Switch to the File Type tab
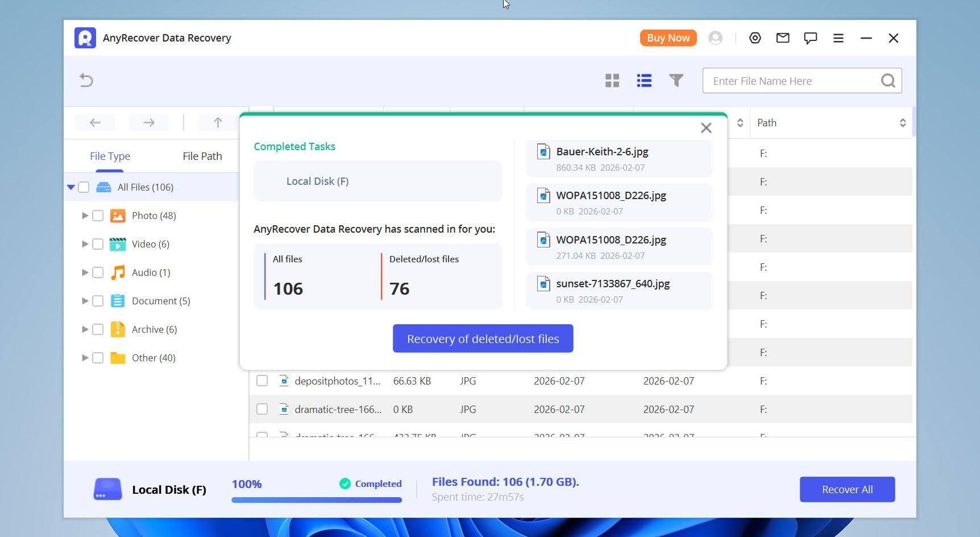 [x=110, y=156]
